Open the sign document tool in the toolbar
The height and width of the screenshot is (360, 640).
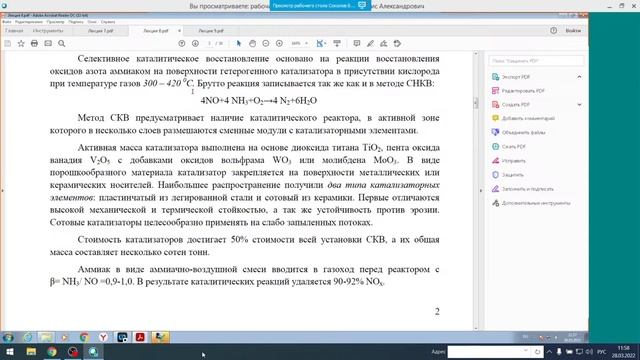384,43
